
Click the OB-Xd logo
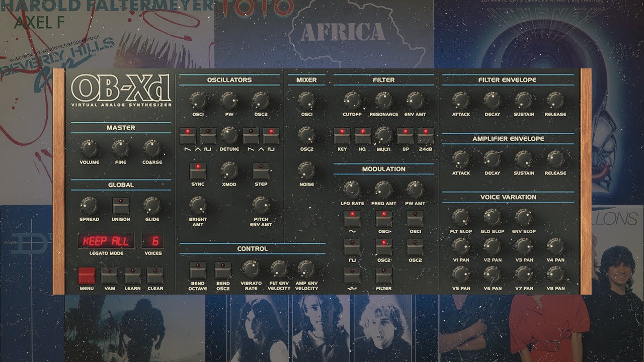(121, 90)
